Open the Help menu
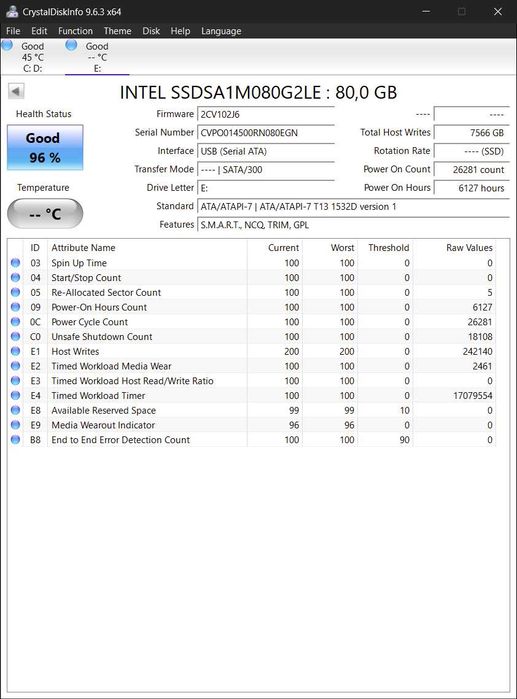 [x=180, y=31]
